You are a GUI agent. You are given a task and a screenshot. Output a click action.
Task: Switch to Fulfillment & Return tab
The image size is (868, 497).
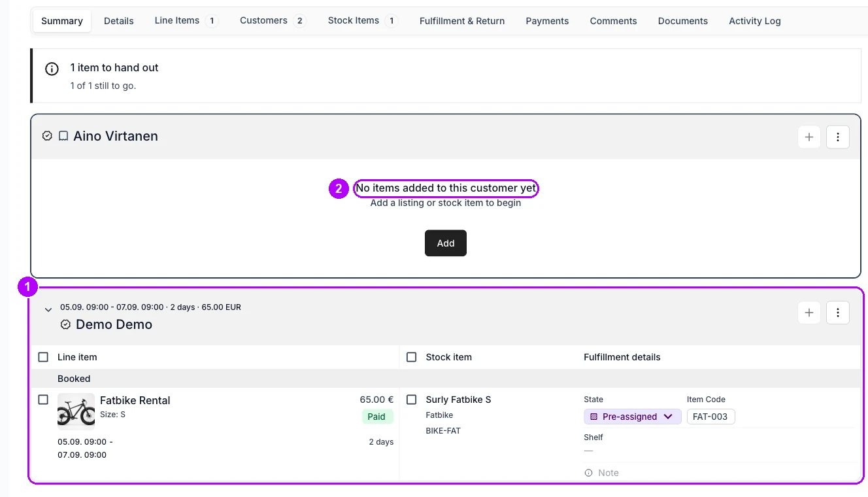click(x=462, y=21)
